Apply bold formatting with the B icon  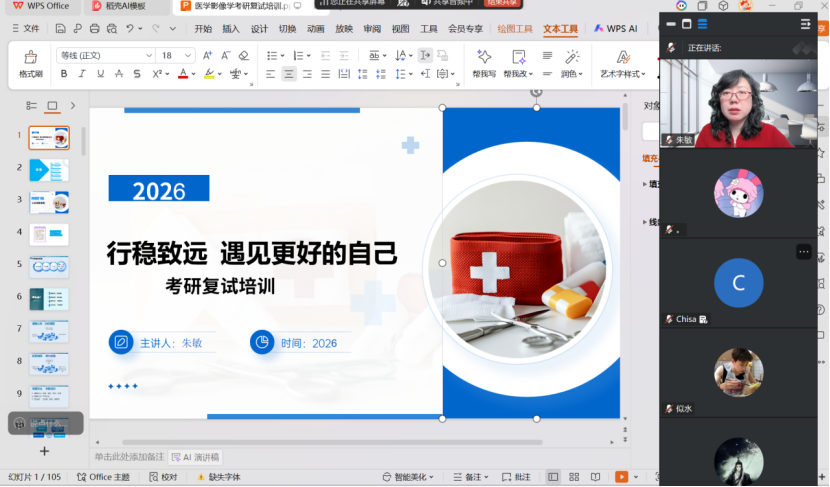tap(64, 74)
